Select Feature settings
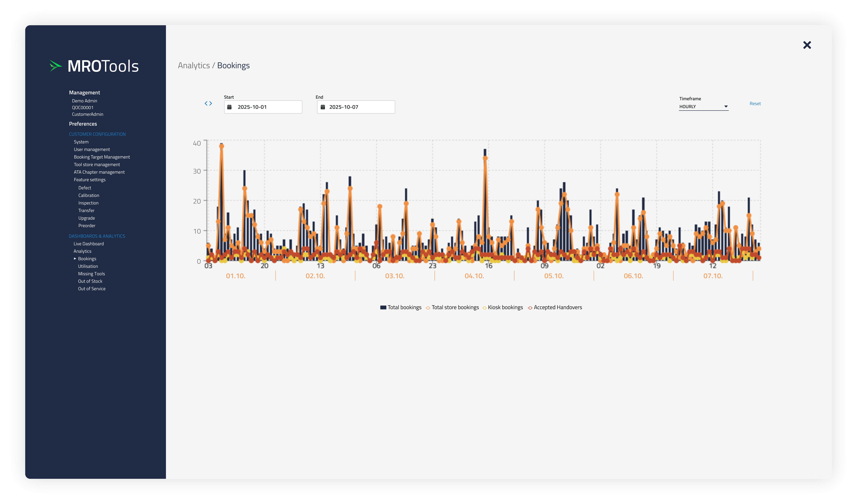 (89, 180)
